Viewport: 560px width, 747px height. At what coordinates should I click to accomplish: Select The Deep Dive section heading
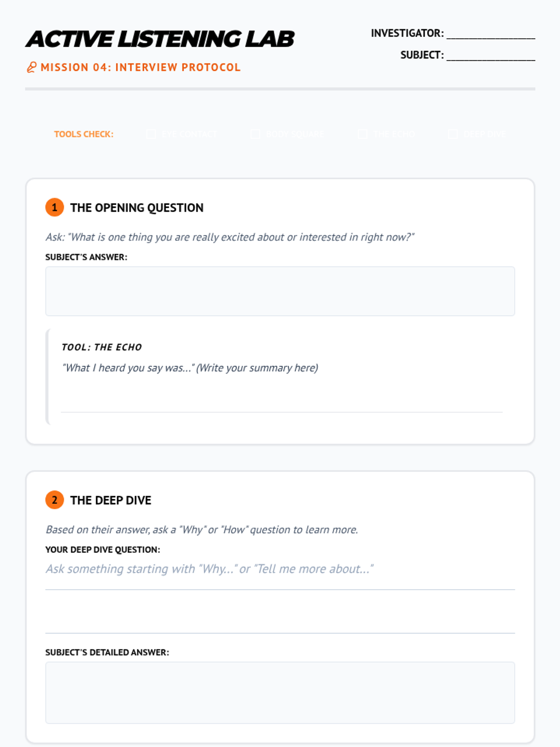[x=111, y=500]
